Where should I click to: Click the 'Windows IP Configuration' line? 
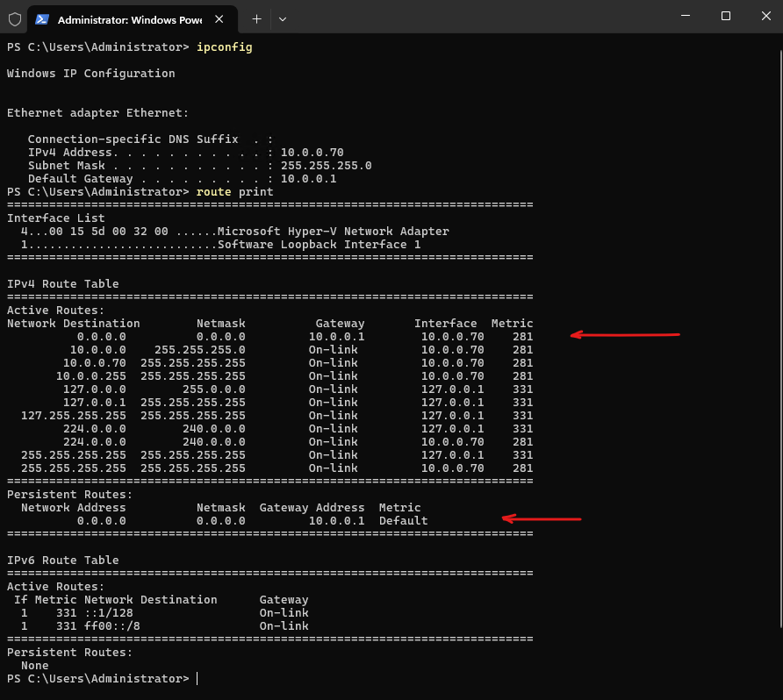91,74
